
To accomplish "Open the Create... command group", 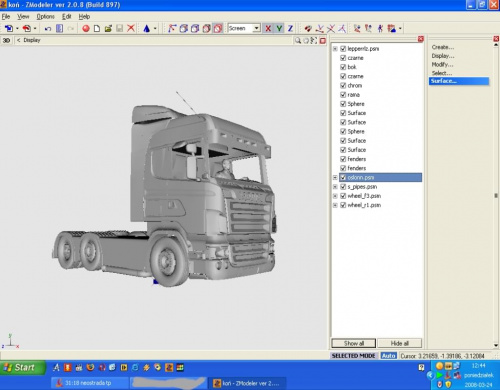I will click(443, 47).
